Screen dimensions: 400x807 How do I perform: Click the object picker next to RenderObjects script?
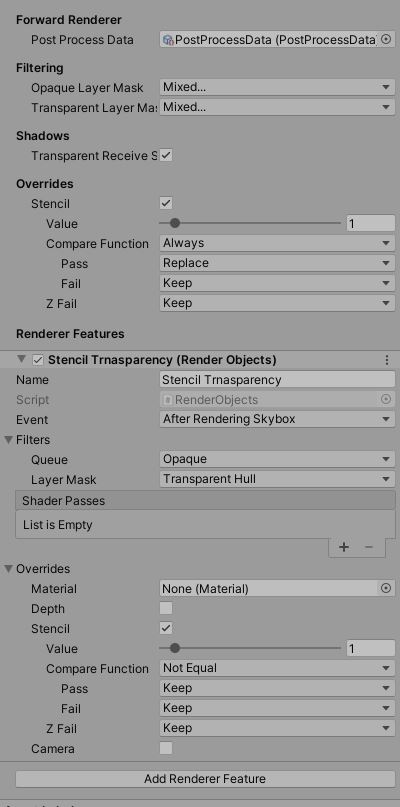[386, 399]
